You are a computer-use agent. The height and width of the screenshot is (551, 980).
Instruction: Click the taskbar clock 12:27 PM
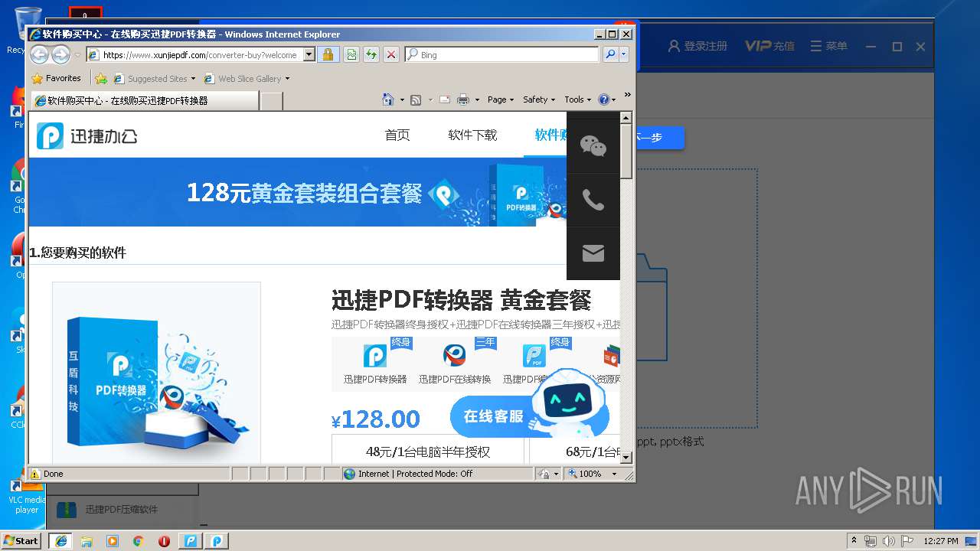click(x=941, y=541)
